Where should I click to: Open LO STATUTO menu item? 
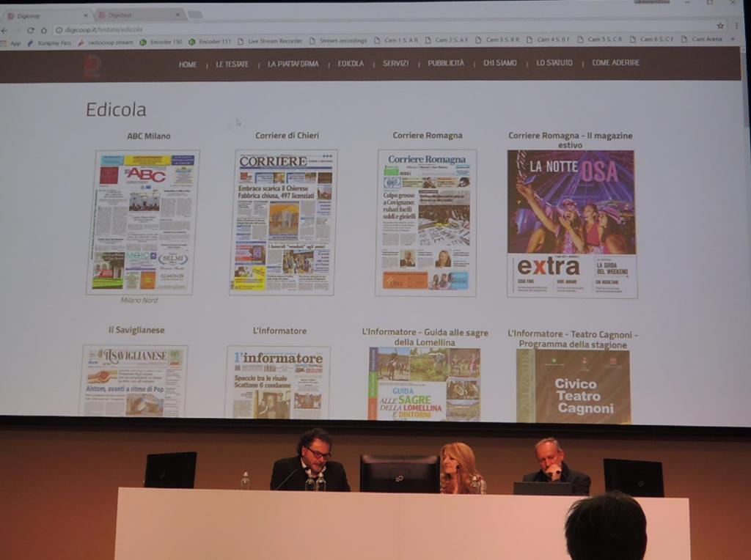click(x=554, y=63)
